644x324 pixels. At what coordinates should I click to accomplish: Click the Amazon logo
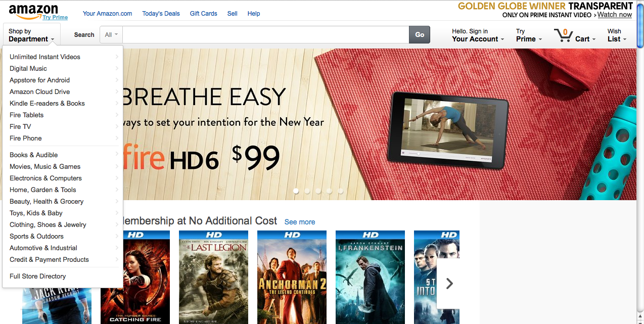(33, 10)
